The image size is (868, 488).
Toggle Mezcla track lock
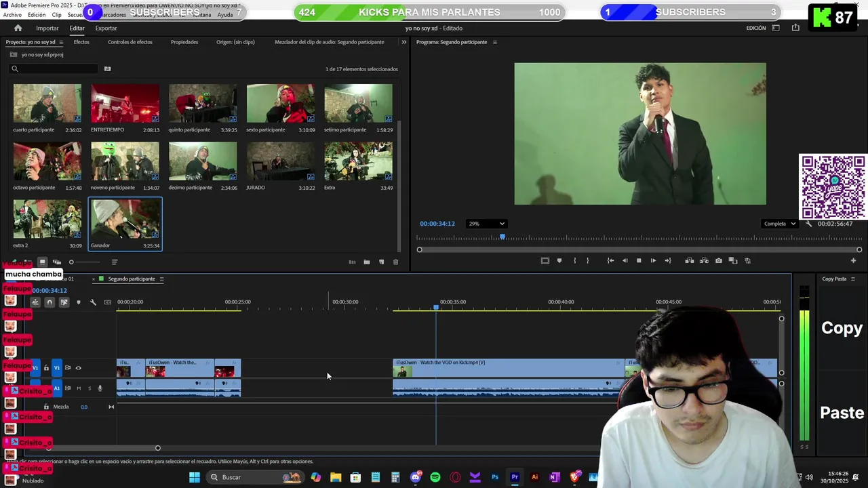coord(46,407)
